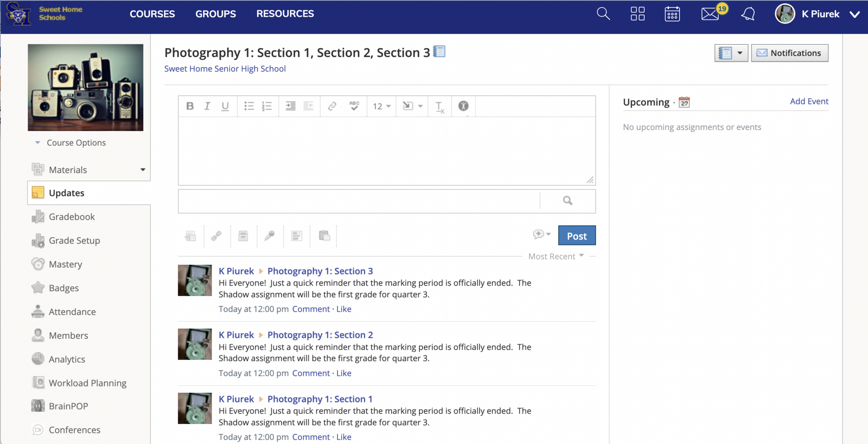Open the font size 12 dropdown
The height and width of the screenshot is (444, 868).
coord(381,106)
